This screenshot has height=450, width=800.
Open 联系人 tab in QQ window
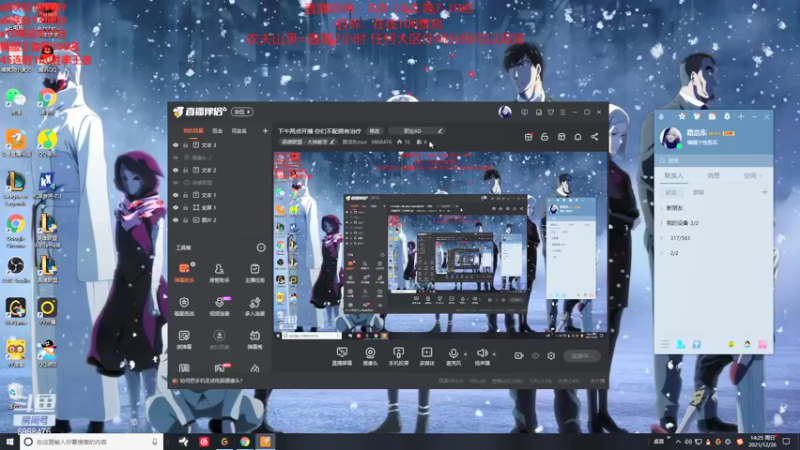click(673, 176)
